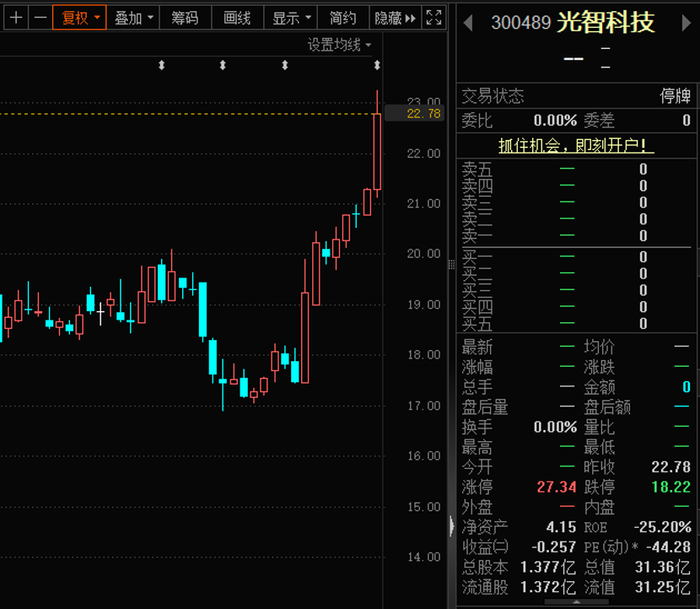Click ROE value -25.20%
The height and width of the screenshot is (609, 700).
(662, 527)
